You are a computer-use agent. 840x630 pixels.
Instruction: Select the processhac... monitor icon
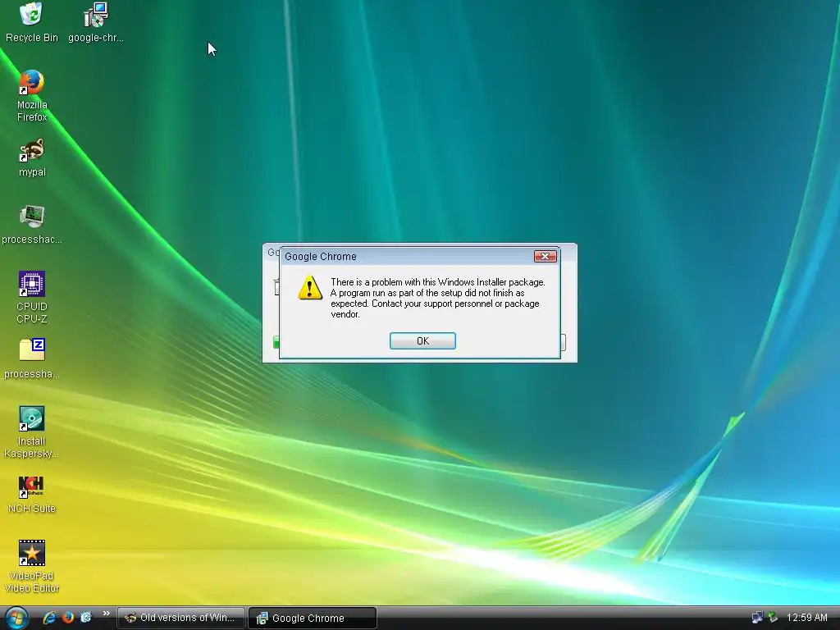(x=32, y=225)
